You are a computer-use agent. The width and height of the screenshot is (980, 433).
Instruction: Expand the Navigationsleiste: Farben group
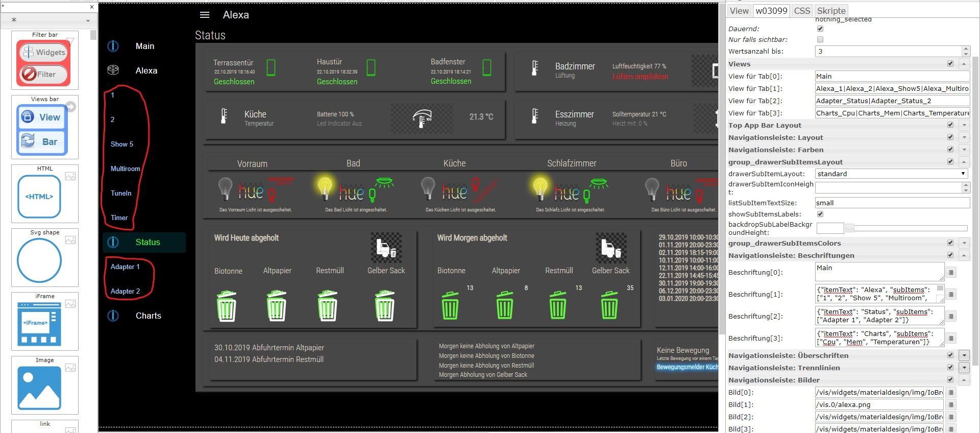[x=964, y=150]
